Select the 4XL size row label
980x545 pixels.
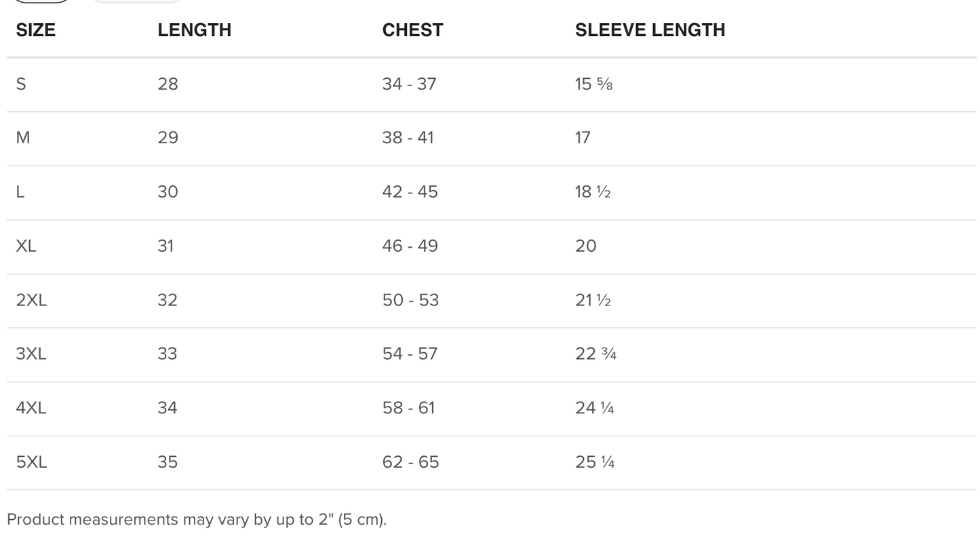[x=31, y=408]
